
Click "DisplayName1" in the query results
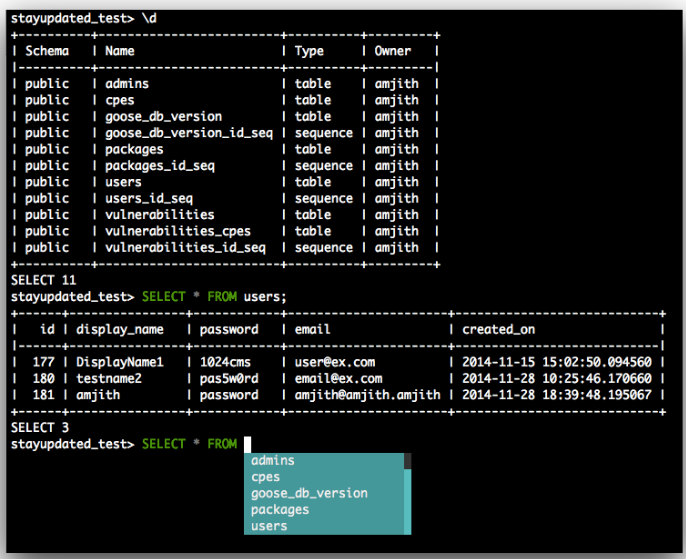119,362
